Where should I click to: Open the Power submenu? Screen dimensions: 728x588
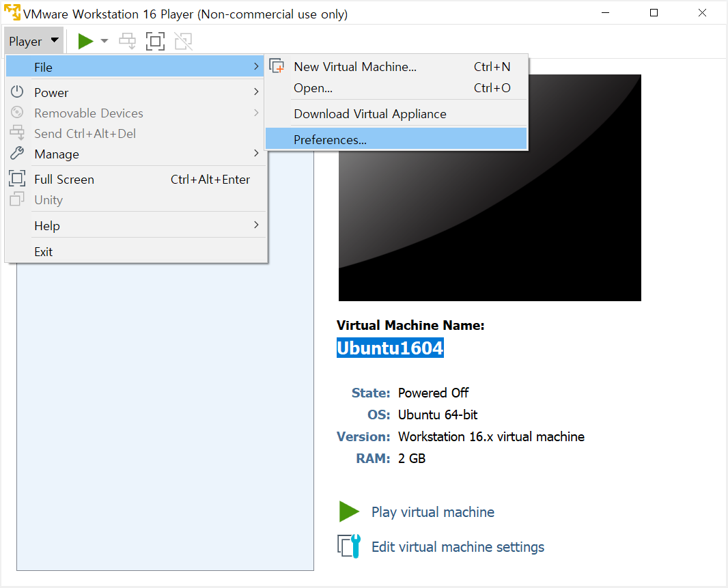[135, 92]
